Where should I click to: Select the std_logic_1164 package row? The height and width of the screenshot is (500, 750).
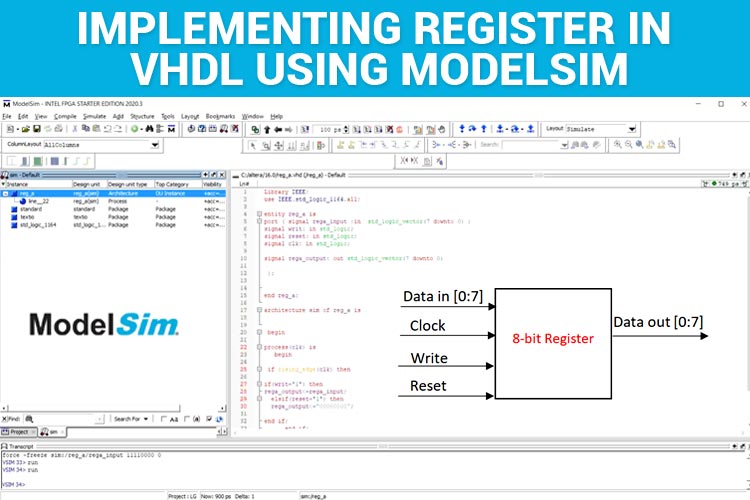click(x=113, y=225)
